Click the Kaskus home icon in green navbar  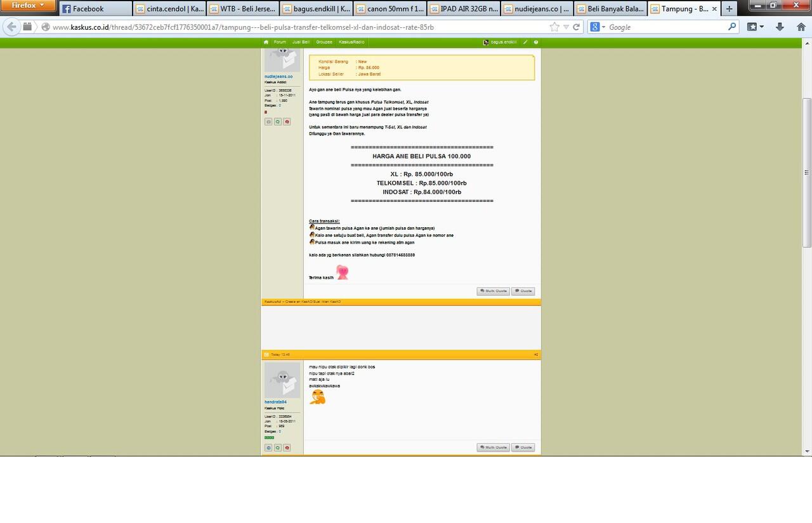click(x=266, y=42)
